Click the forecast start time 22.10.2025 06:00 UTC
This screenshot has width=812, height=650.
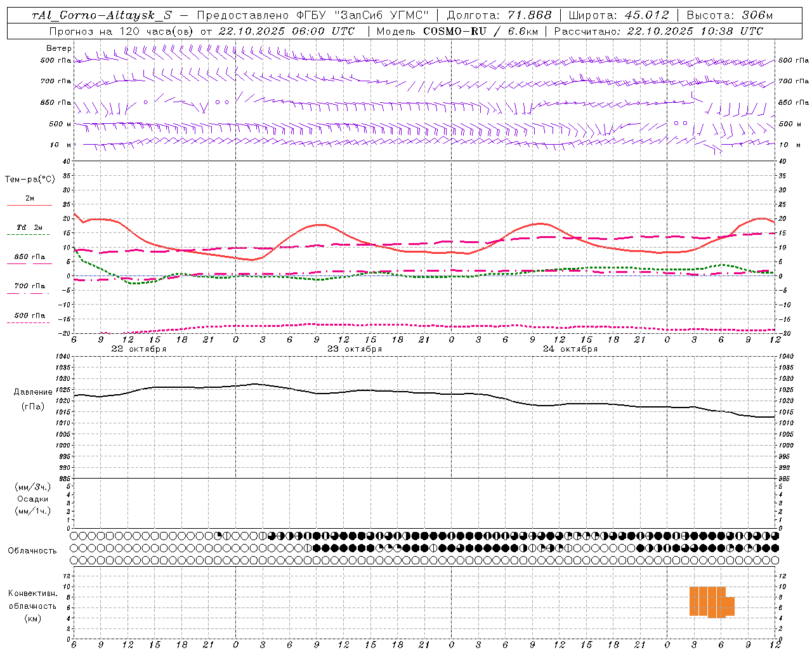point(286,31)
